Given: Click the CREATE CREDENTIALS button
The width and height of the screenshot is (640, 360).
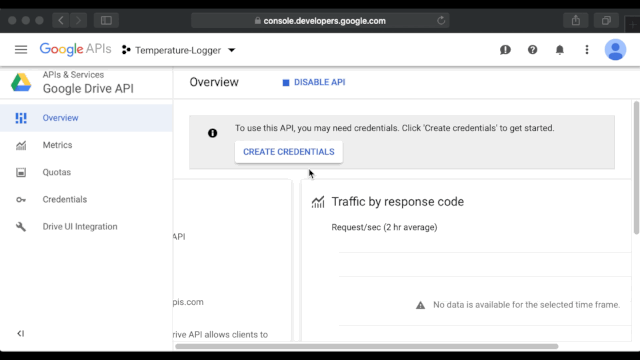Looking at the screenshot, I should (x=289, y=152).
